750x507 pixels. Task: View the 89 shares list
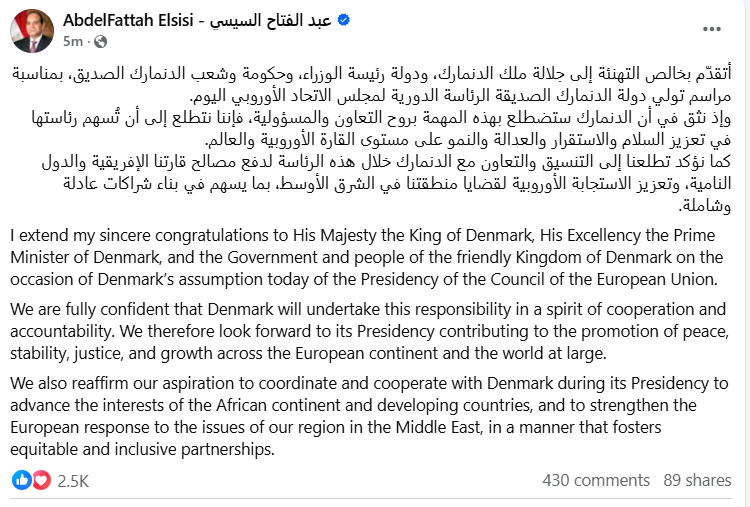coord(697,480)
